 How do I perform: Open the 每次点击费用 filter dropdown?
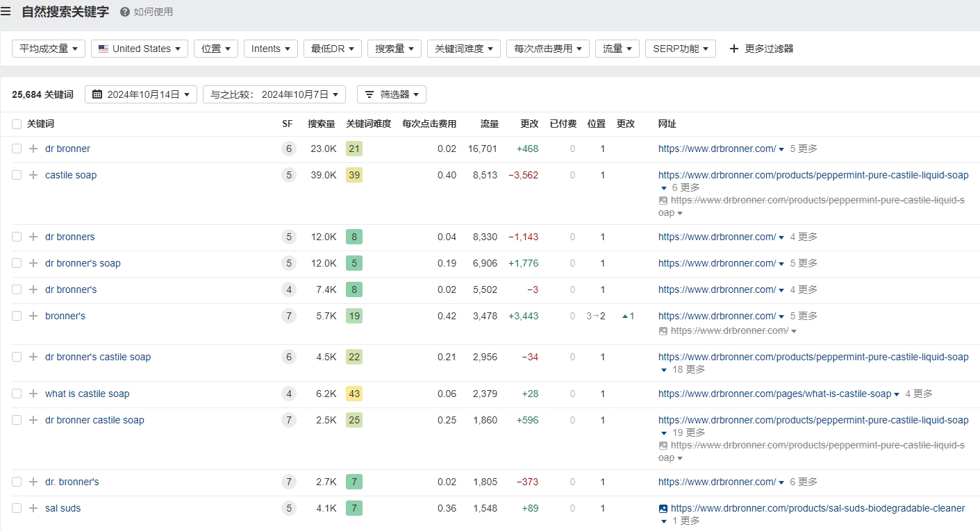pos(548,49)
